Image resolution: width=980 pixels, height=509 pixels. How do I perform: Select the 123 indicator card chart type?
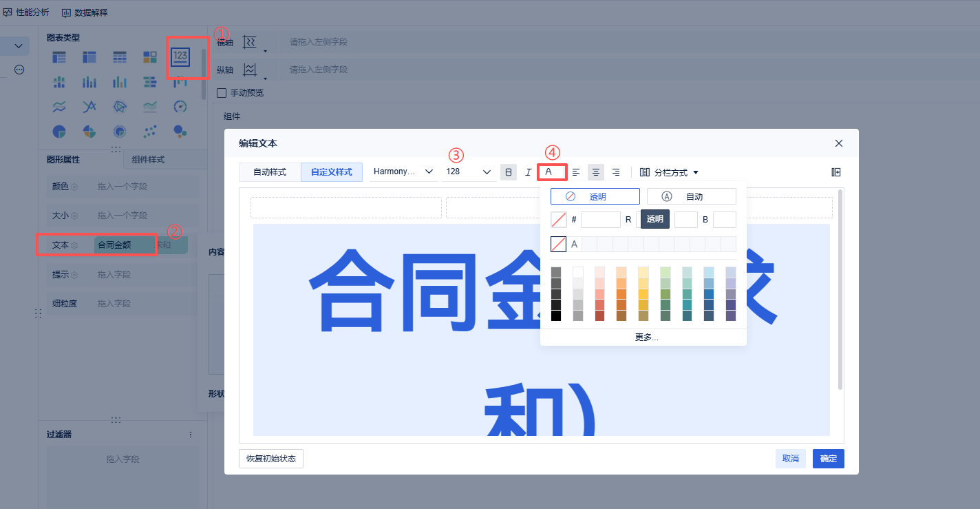point(180,56)
